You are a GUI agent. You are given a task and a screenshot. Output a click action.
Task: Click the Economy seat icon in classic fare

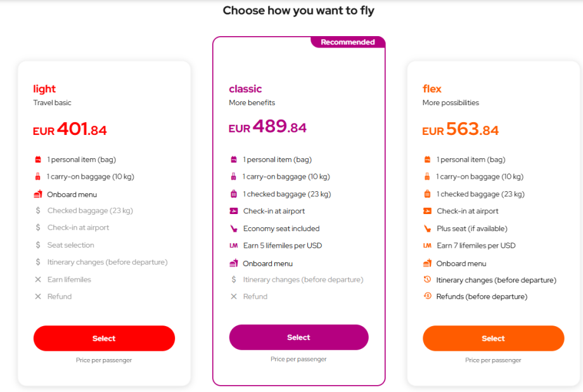point(233,229)
